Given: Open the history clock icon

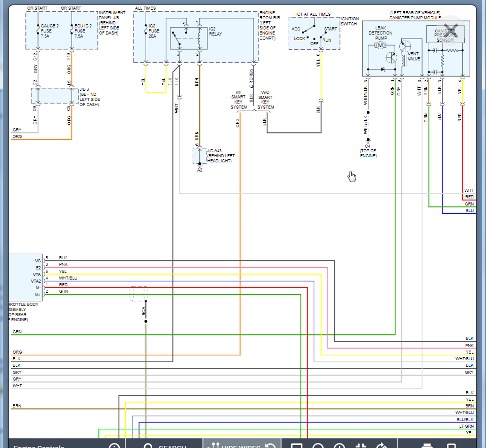Looking at the screenshot, I should (339, 445).
